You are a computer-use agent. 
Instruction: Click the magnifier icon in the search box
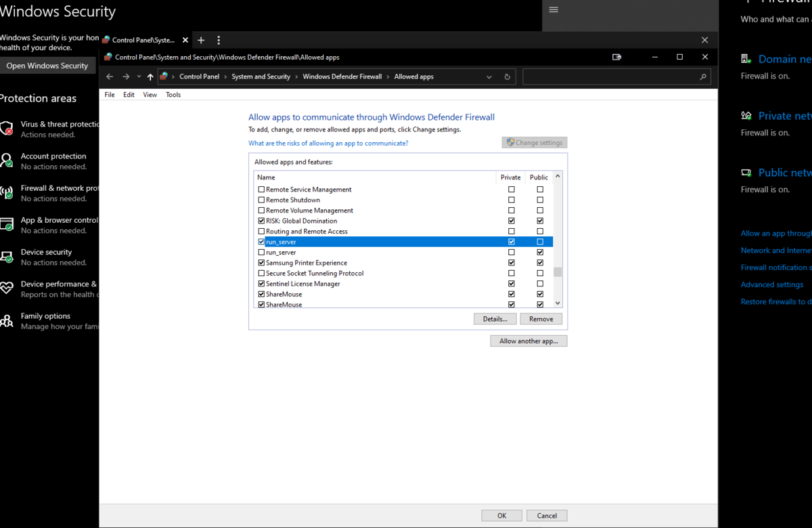tap(704, 76)
